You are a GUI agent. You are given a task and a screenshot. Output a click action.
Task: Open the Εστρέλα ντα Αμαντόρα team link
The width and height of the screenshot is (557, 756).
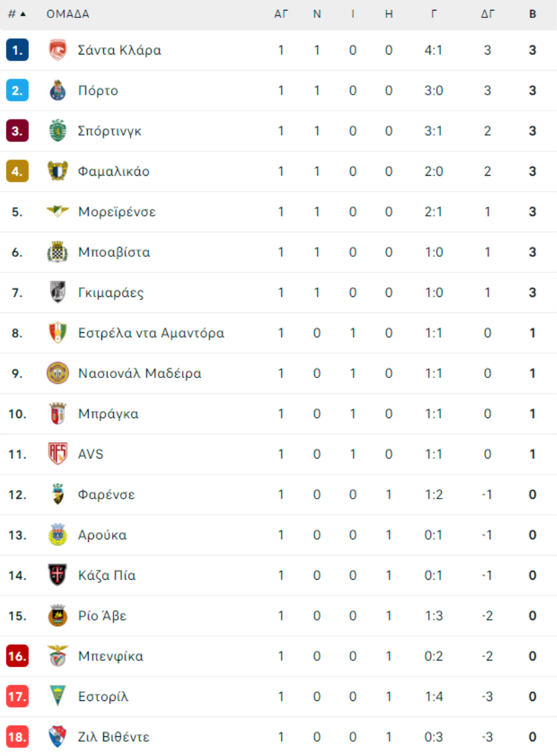point(151,333)
